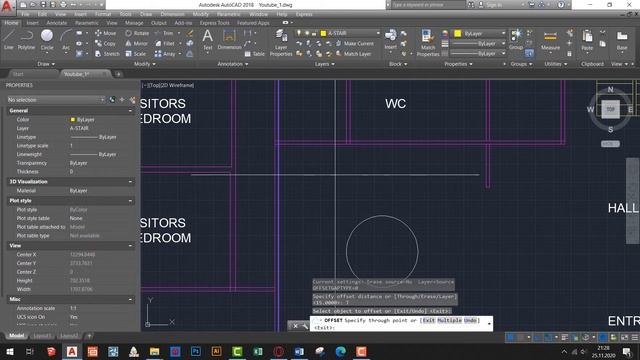Activate the Stretch tool
The height and width of the screenshot is (360, 640).
107,54
